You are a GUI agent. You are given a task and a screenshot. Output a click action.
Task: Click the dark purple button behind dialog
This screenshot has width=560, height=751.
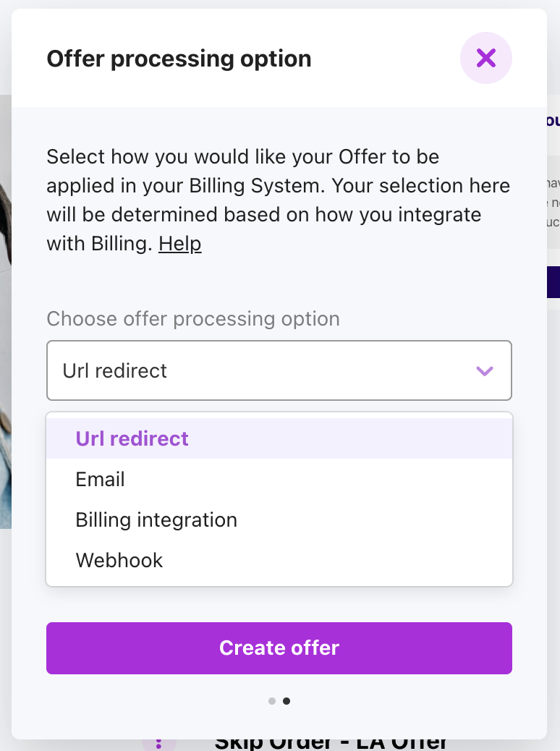(x=553, y=282)
